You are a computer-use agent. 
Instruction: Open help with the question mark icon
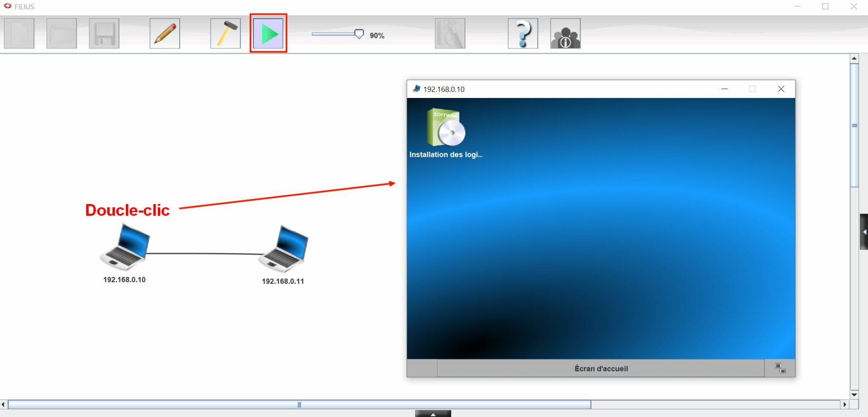[523, 34]
